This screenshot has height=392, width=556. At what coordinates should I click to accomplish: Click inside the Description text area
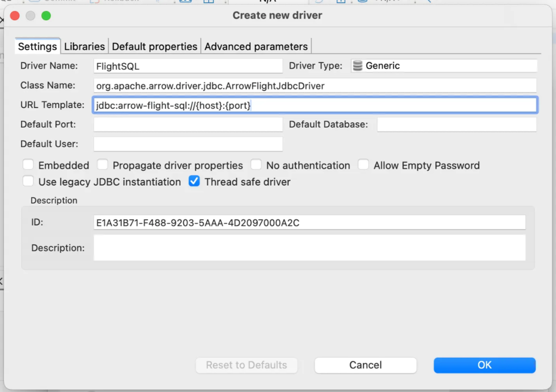click(309, 248)
